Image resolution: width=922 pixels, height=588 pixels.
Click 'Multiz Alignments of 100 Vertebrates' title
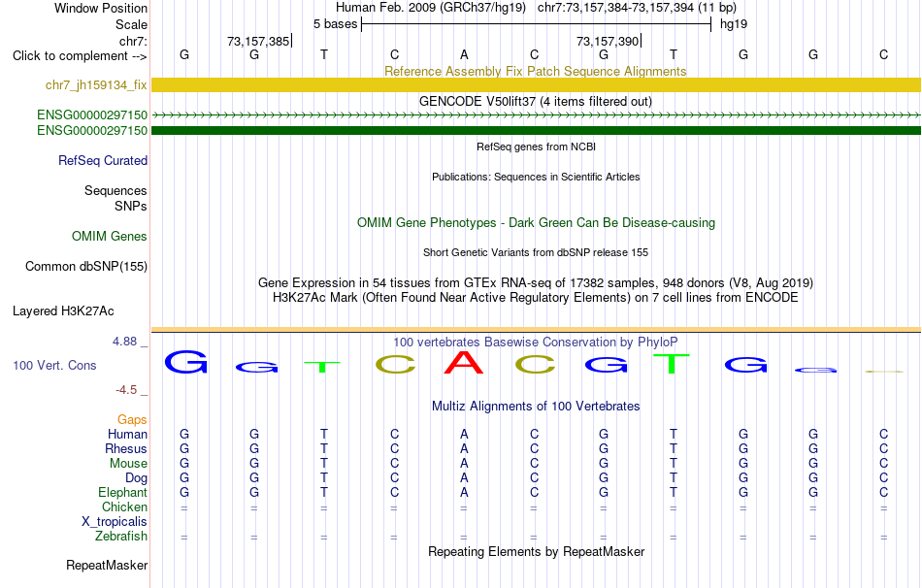pos(536,407)
